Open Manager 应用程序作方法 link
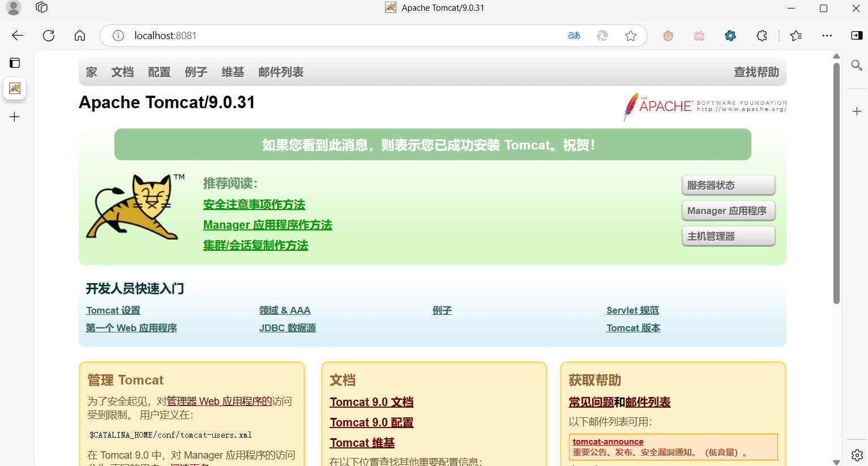Viewport: 868px width, 466px height. [x=268, y=225]
